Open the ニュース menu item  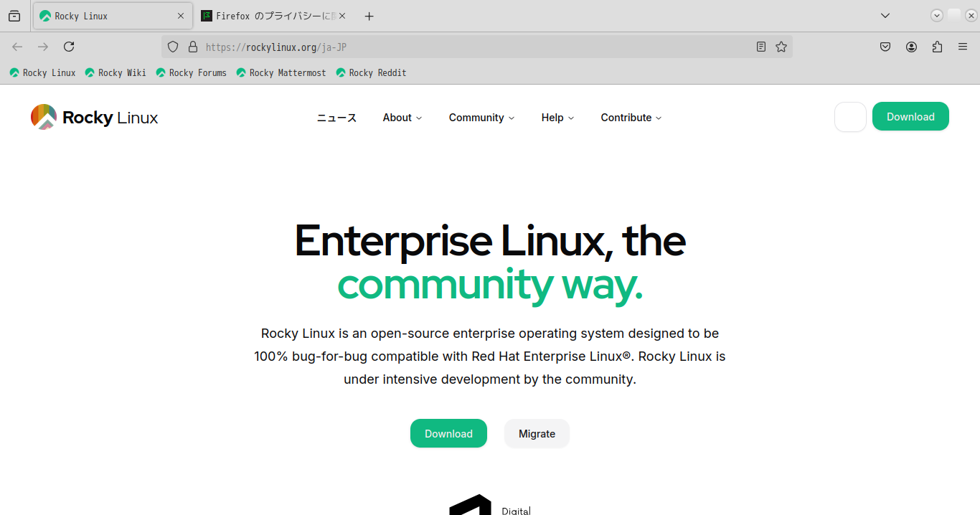(336, 118)
